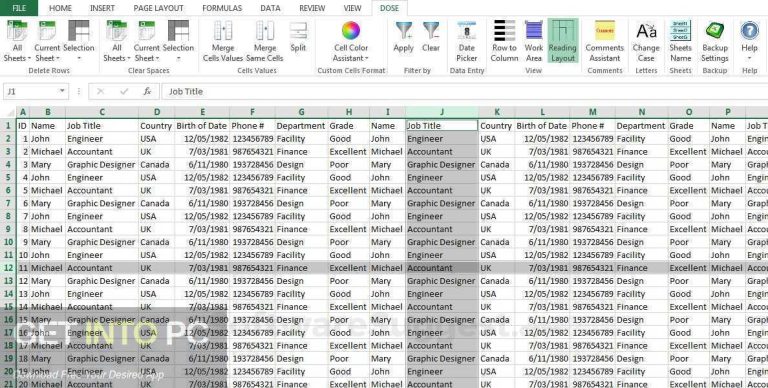Click cell F2 with 123456789
Viewport: 768px width, 388px height.
click(x=252, y=139)
